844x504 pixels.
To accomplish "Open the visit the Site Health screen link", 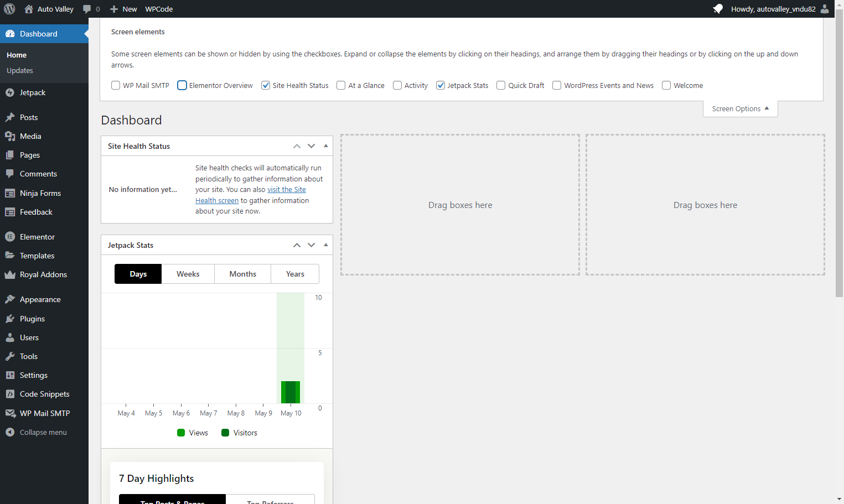I will point(251,195).
